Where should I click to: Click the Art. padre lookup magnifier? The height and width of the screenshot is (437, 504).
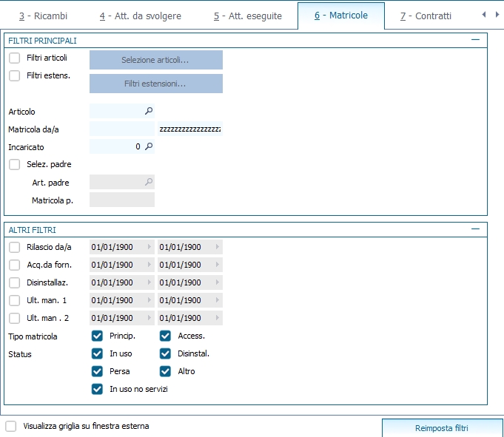pos(149,182)
